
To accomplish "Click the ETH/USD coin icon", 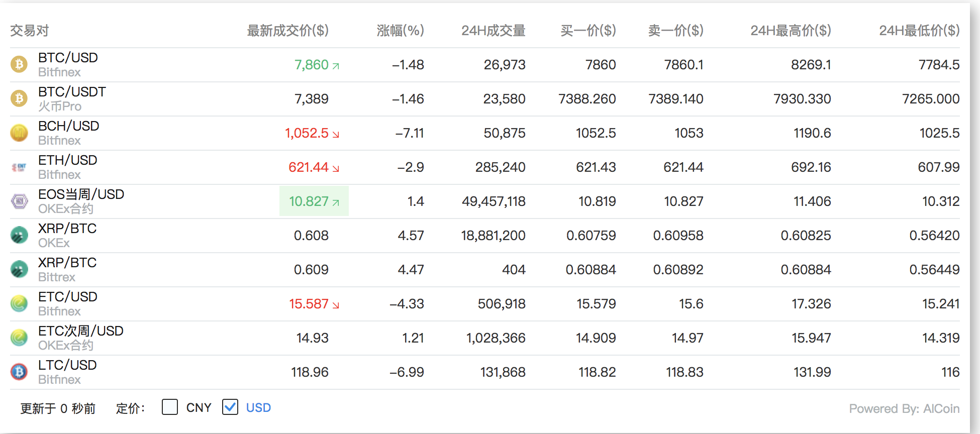I will (19, 167).
